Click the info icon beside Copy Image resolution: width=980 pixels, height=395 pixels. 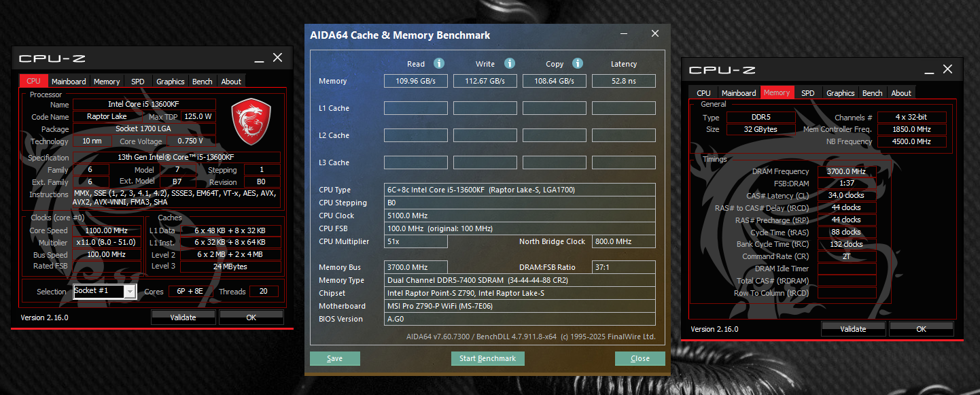tap(578, 63)
